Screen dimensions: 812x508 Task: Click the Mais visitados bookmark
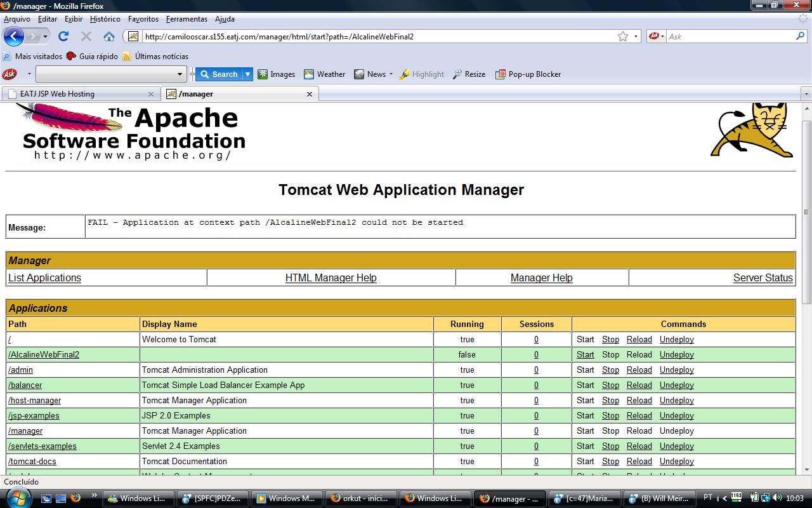point(32,57)
